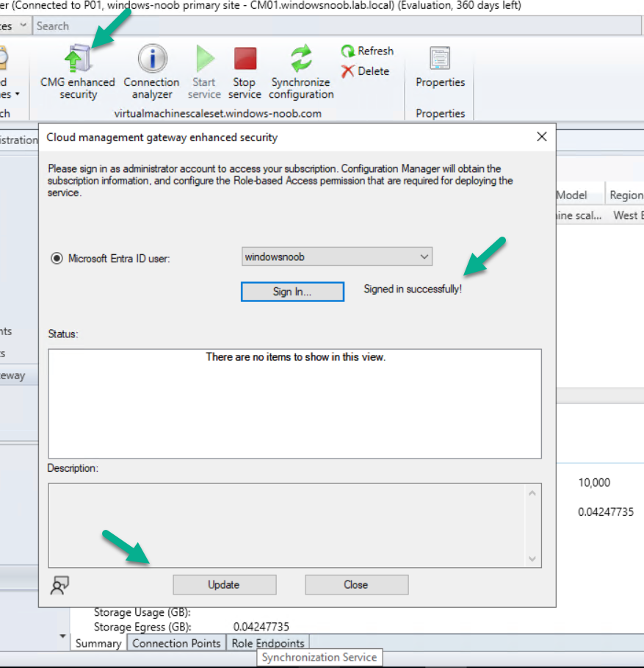Image resolution: width=644 pixels, height=668 pixels.
Task: Click the Status list area
Action: (x=294, y=403)
